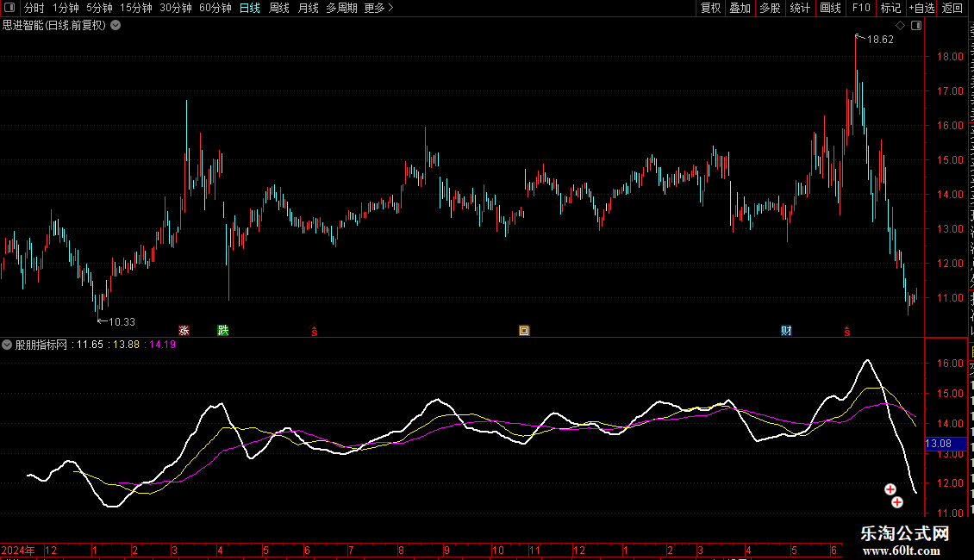Expand the 更多 more periods menu

tap(378, 8)
